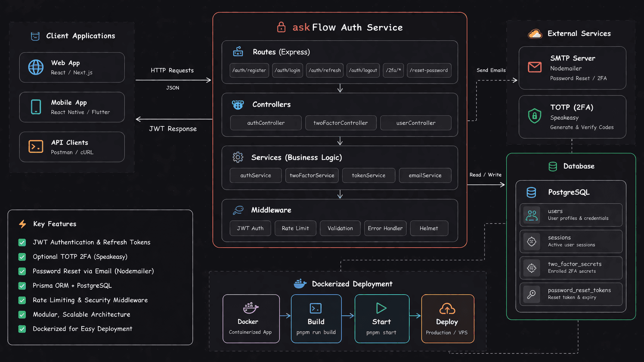Click the users table people icon
The height and width of the screenshot is (362, 644).
(532, 215)
